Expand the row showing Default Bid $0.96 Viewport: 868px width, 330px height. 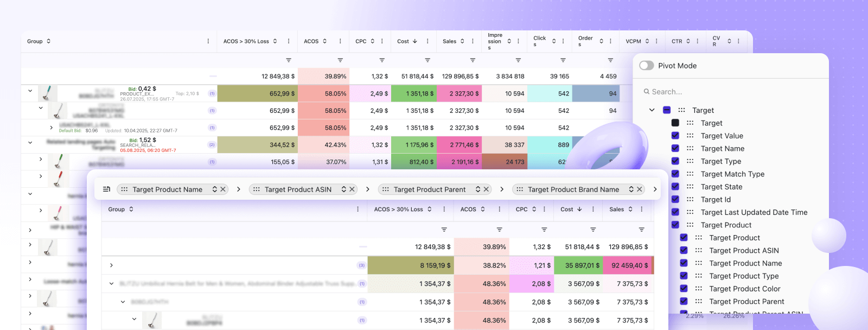point(52,128)
